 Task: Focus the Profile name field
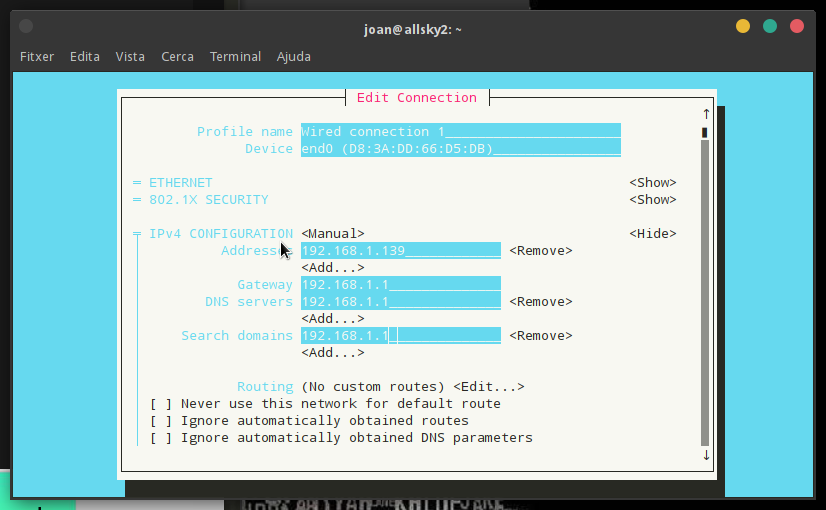coord(461,131)
